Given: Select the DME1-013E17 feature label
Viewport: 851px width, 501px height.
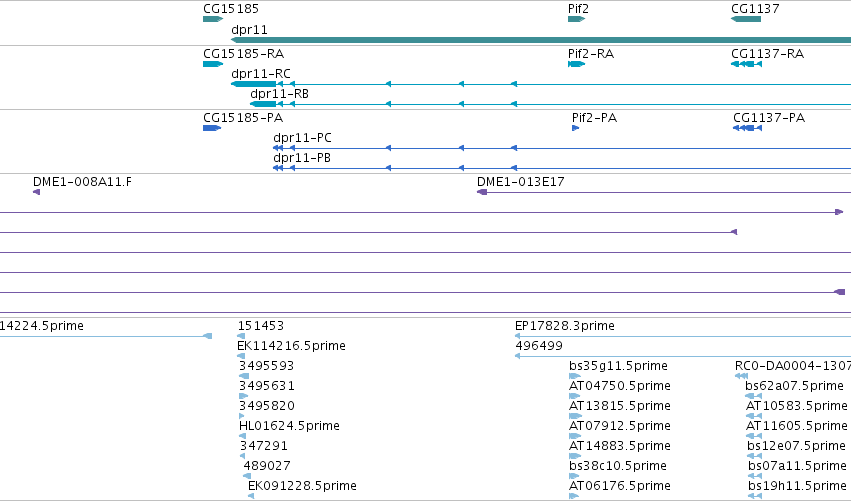Looking at the screenshot, I should 520,182.
